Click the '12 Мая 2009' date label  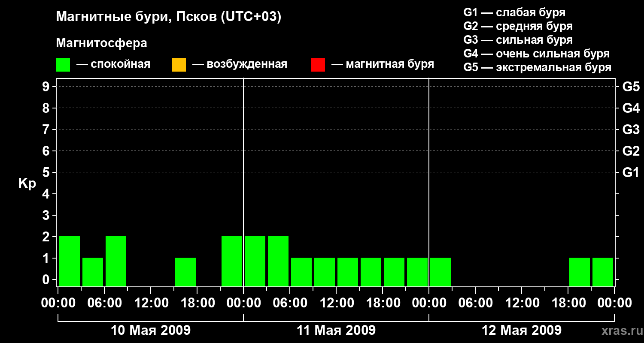[x=522, y=331]
